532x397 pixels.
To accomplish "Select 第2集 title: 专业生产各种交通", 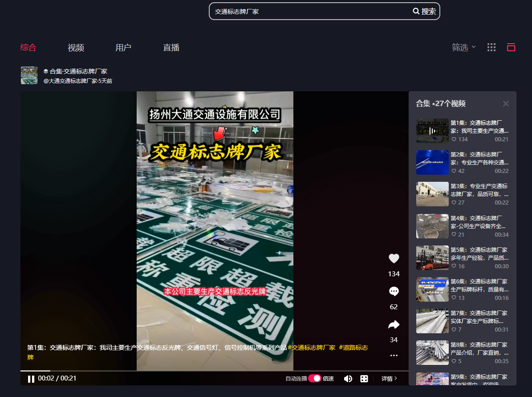I will coord(480,158).
